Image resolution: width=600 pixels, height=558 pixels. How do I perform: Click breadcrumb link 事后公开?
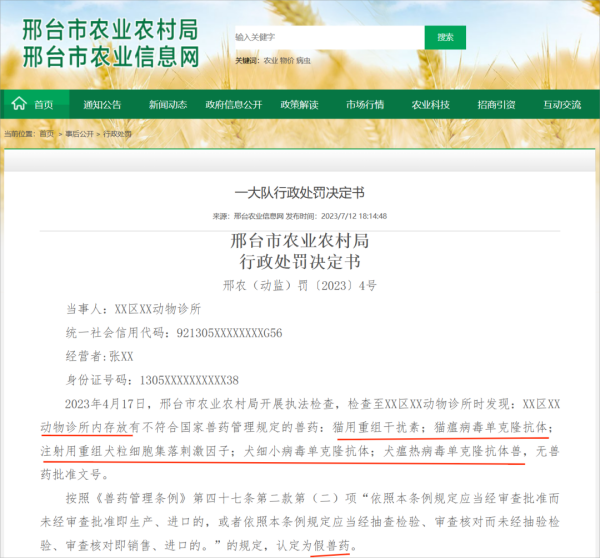[x=80, y=134]
